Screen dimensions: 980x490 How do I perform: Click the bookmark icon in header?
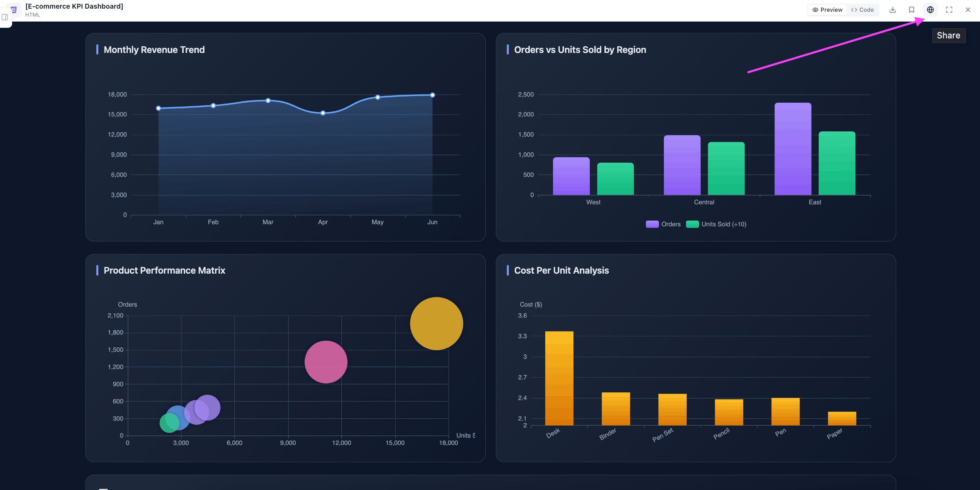tap(911, 10)
